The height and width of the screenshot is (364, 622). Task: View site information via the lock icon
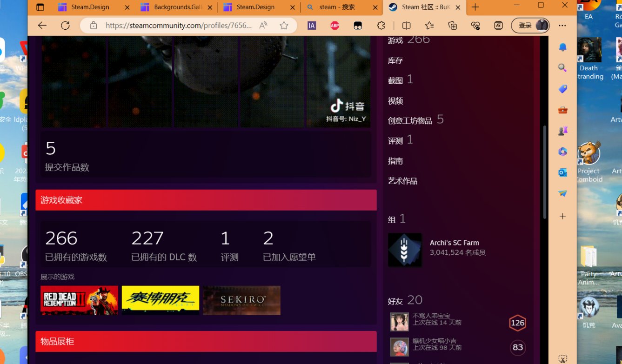[94, 26]
